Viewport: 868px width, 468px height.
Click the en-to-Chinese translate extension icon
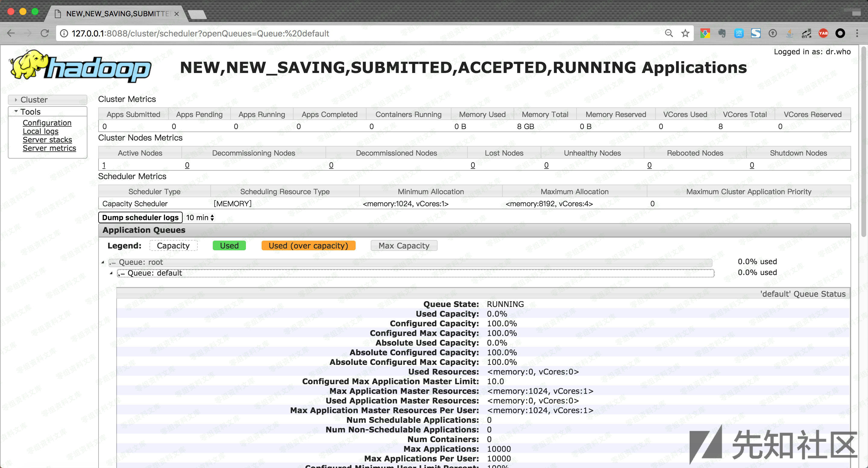click(x=806, y=33)
